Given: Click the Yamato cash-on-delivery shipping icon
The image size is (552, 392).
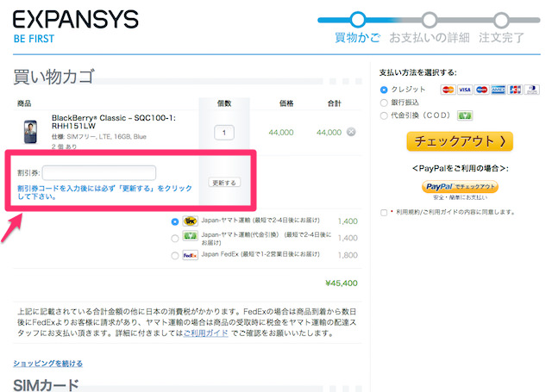Looking at the screenshot, I should 190,235.
